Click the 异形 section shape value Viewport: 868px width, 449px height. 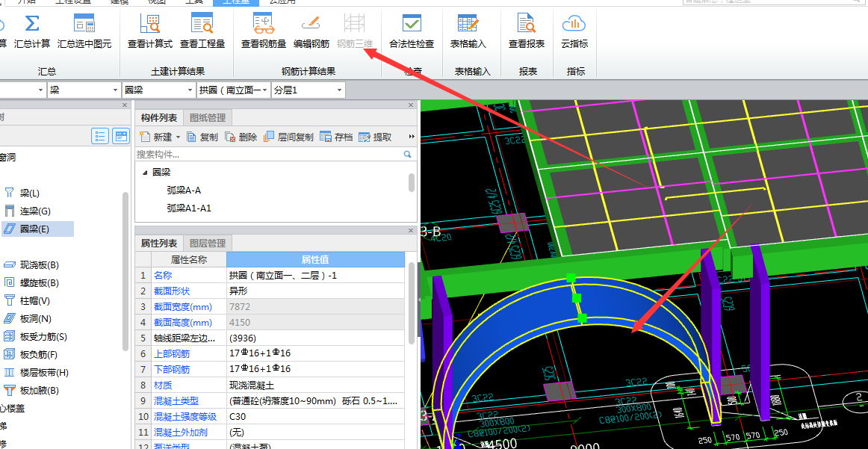[316, 291]
